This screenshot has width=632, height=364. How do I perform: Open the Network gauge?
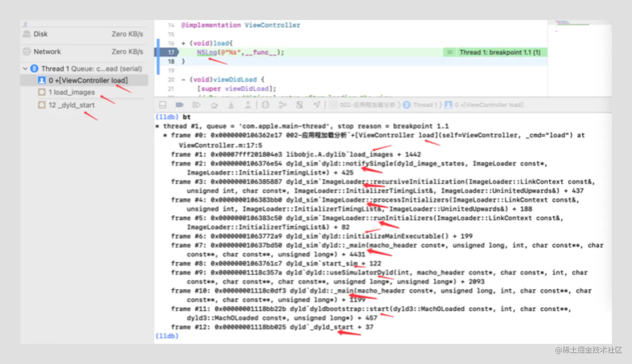84,51
